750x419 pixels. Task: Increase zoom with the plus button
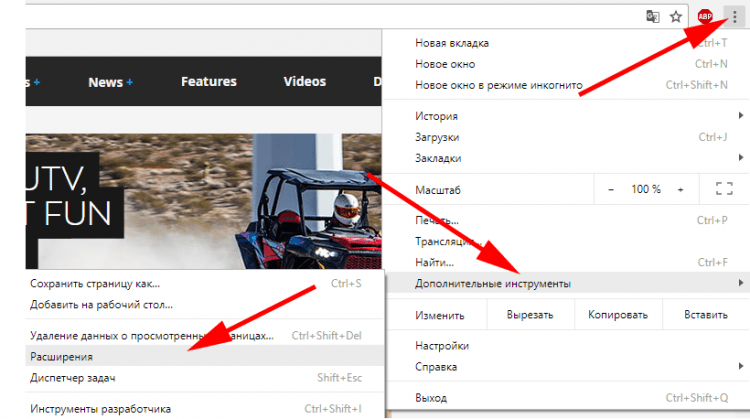[680, 188]
